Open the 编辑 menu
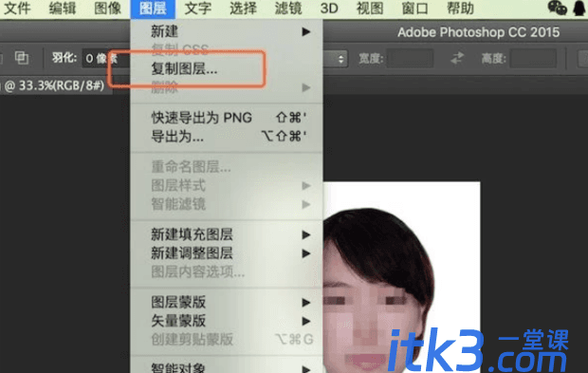 coord(63,9)
